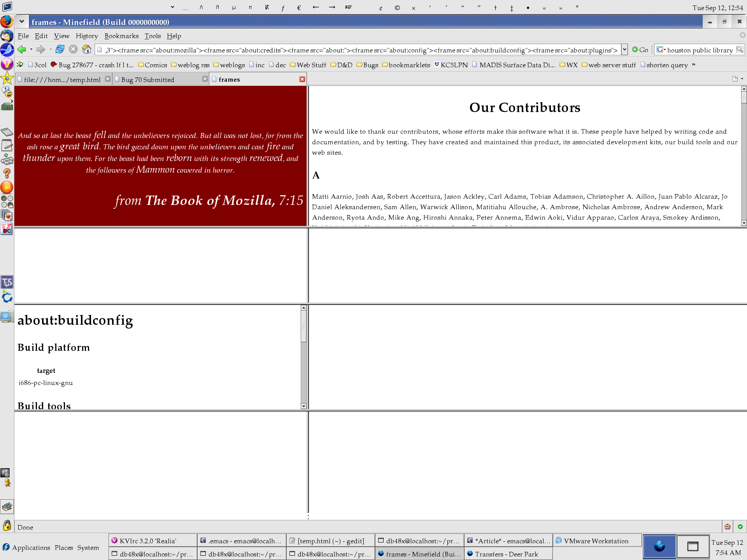Viewport: 747px width, 560px height.
Task: Open the terminal icon in top-left corner
Action: [x=7, y=7]
